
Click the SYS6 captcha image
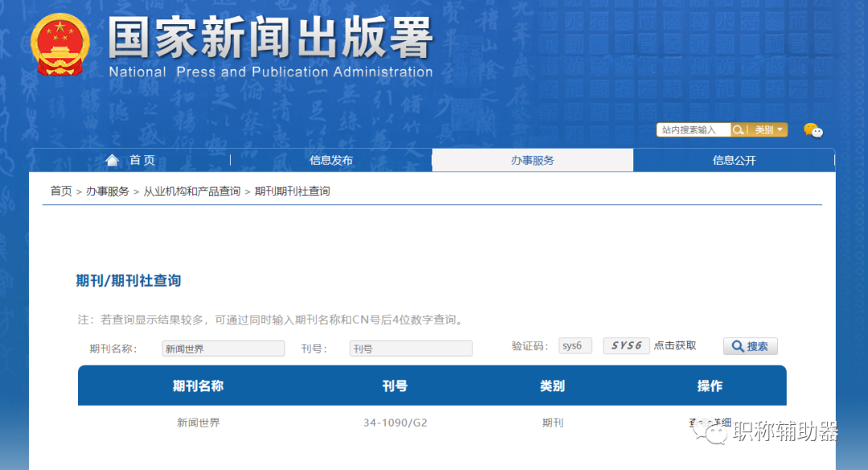coord(626,345)
